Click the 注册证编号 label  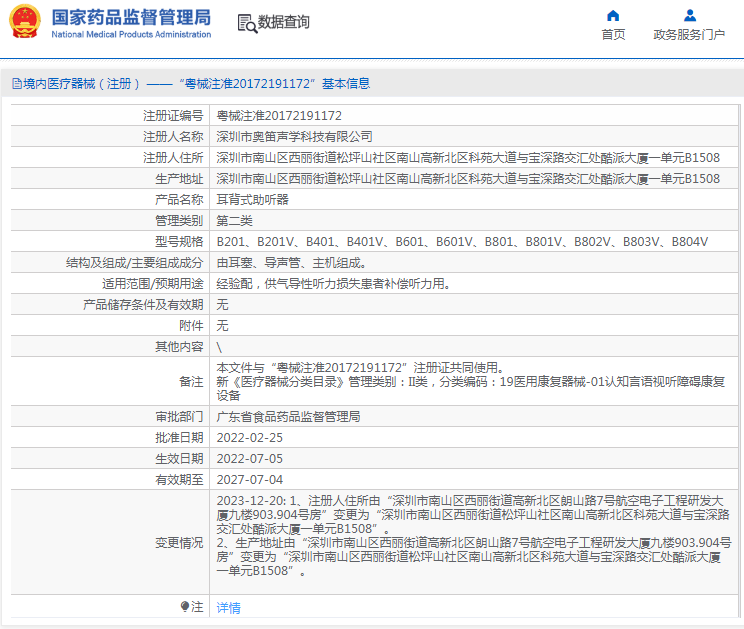[x=173, y=116]
